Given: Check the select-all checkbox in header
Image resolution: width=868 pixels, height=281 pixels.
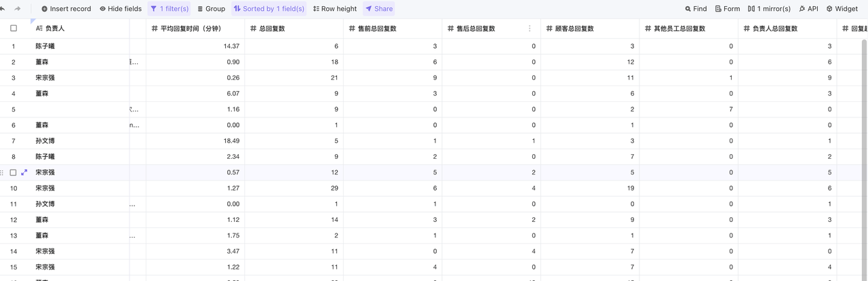Looking at the screenshot, I should tap(14, 29).
